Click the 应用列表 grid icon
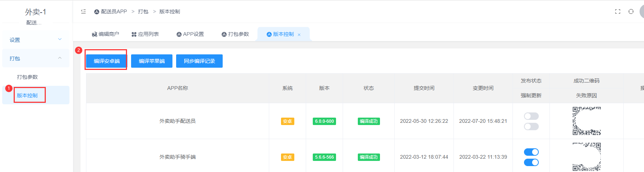Viewport: 644px width, 172px height. pyautogui.click(x=134, y=34)
